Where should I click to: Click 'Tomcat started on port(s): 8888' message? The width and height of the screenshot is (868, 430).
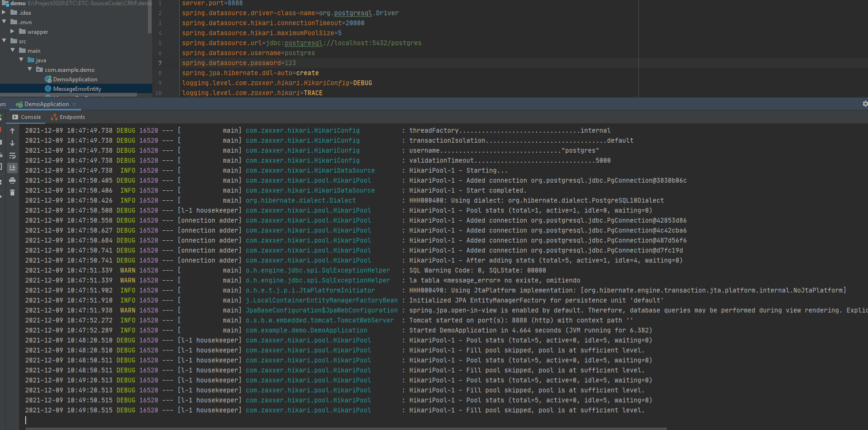[x=521, y=321]
